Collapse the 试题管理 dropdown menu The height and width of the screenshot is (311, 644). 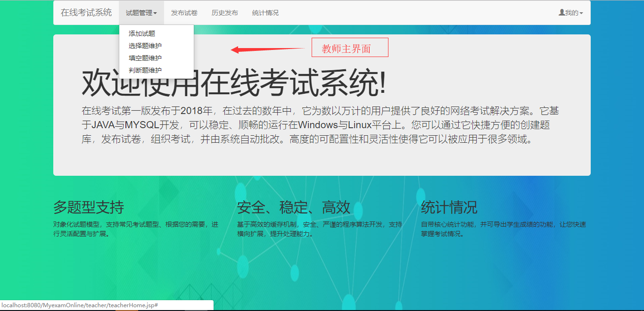tap(141, 13)
